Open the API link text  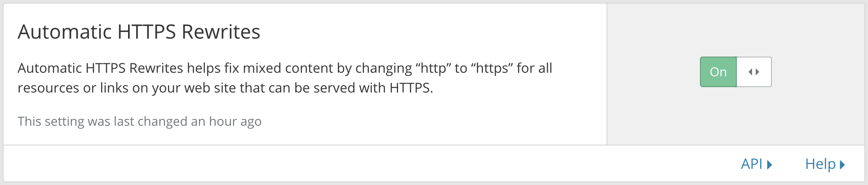pyautogui.click(x=751, y=164)
